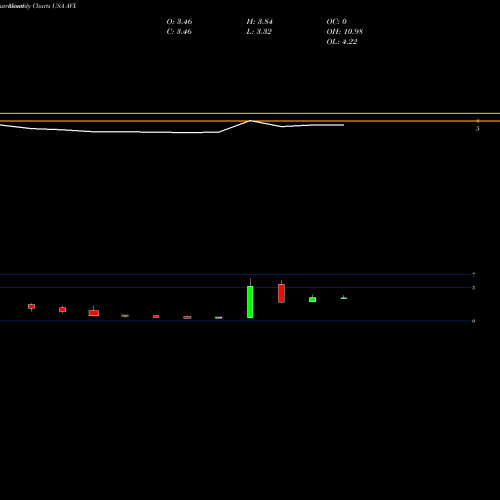
Task: Select the open value "O: 3.46"
Action: pos(179,22)
